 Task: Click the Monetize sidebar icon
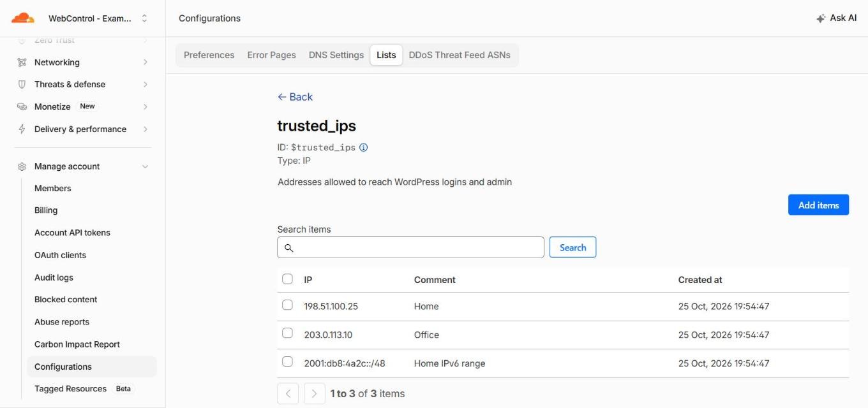coord(22,106)
